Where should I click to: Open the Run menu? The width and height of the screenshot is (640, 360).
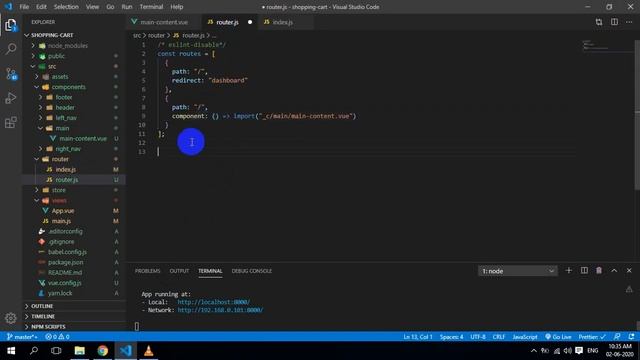[127, 7]
